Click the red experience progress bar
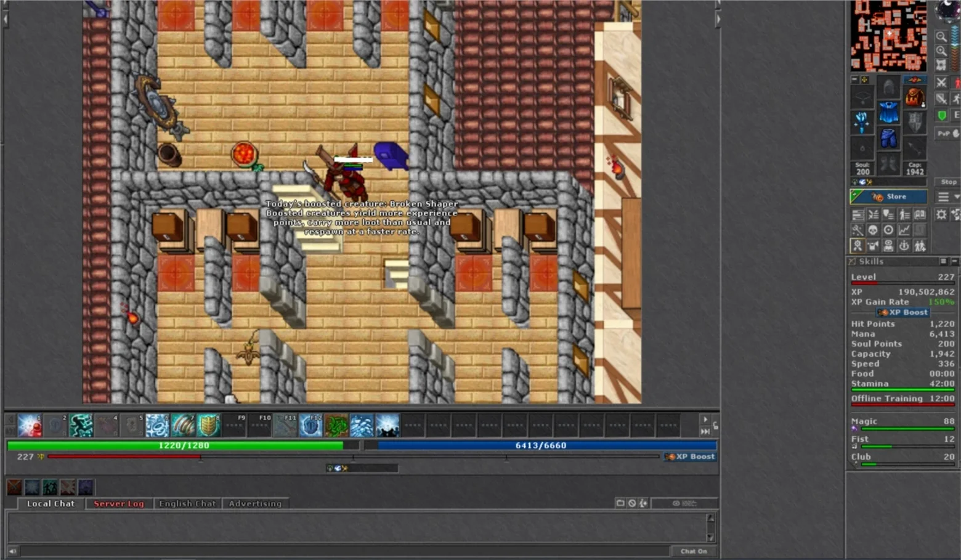This screenshot has width=961, height=560. [353, 457]
